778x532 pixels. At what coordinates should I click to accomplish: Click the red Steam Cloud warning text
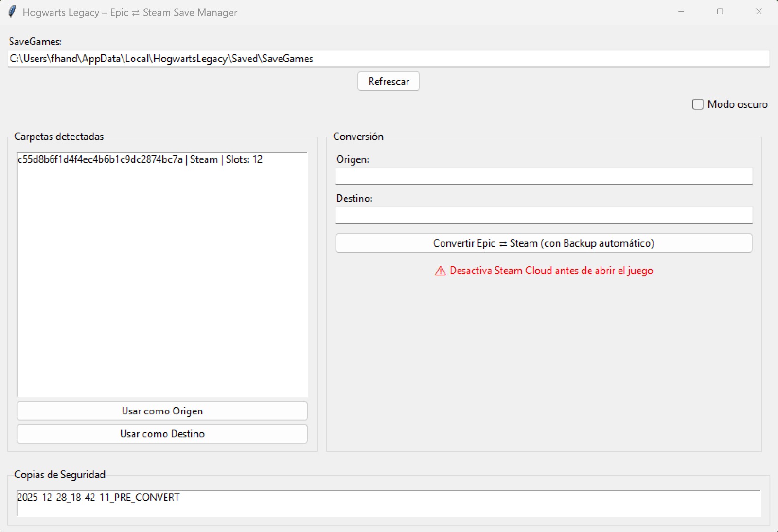(x=551, y=271)
